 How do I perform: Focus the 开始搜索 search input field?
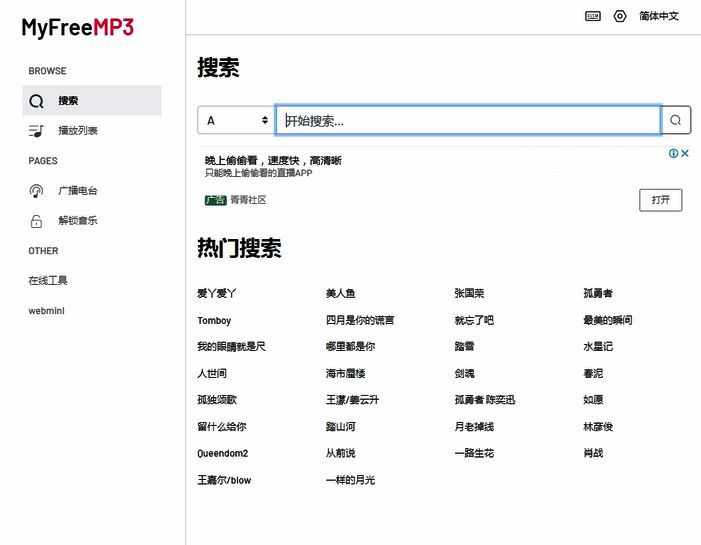tap(468, 120)
